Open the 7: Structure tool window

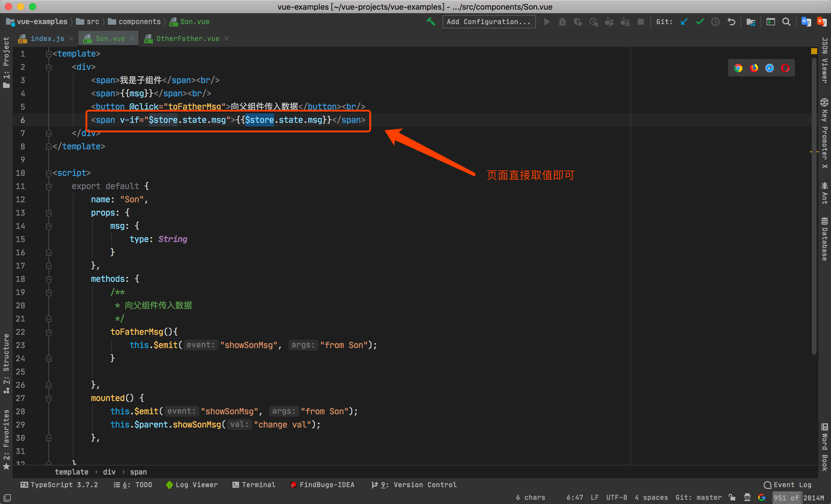6,364
